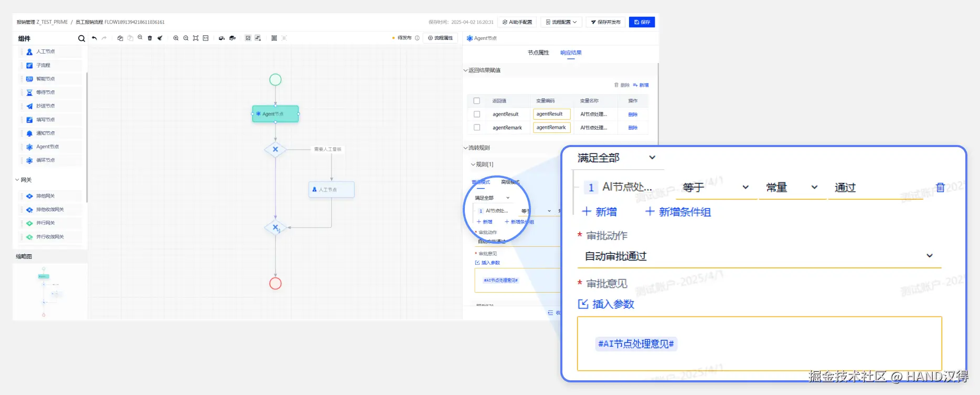Open AI助手配置
Viewport: 980px width, 395px height.
(x=517, y=22)
